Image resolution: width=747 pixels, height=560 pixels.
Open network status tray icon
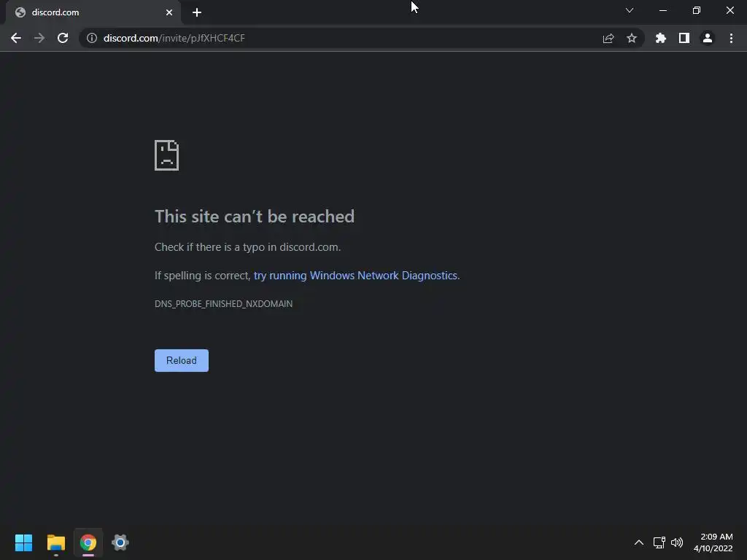pos(659,542)
